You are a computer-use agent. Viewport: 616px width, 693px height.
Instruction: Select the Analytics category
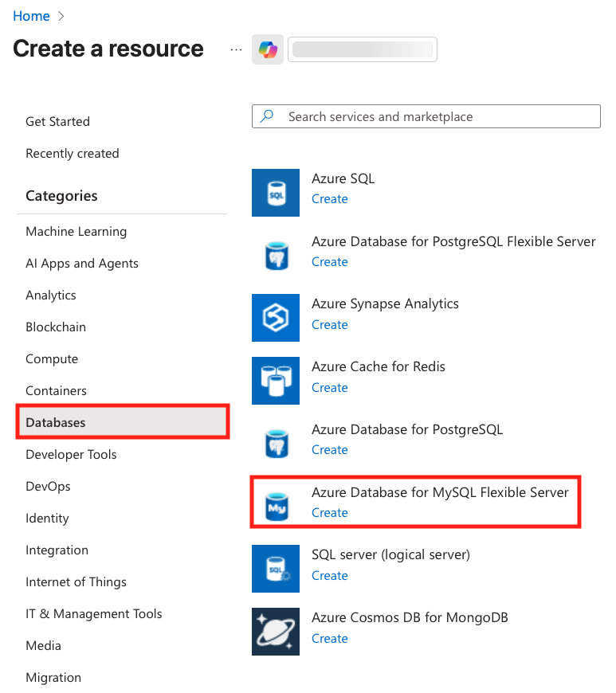pos(50,296)
